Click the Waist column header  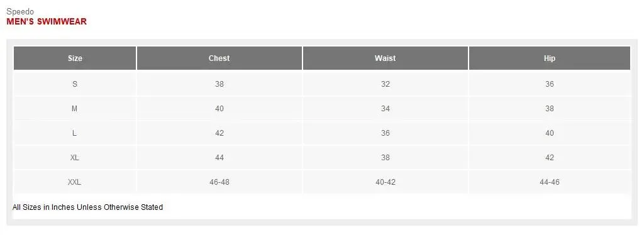[386, 58]
